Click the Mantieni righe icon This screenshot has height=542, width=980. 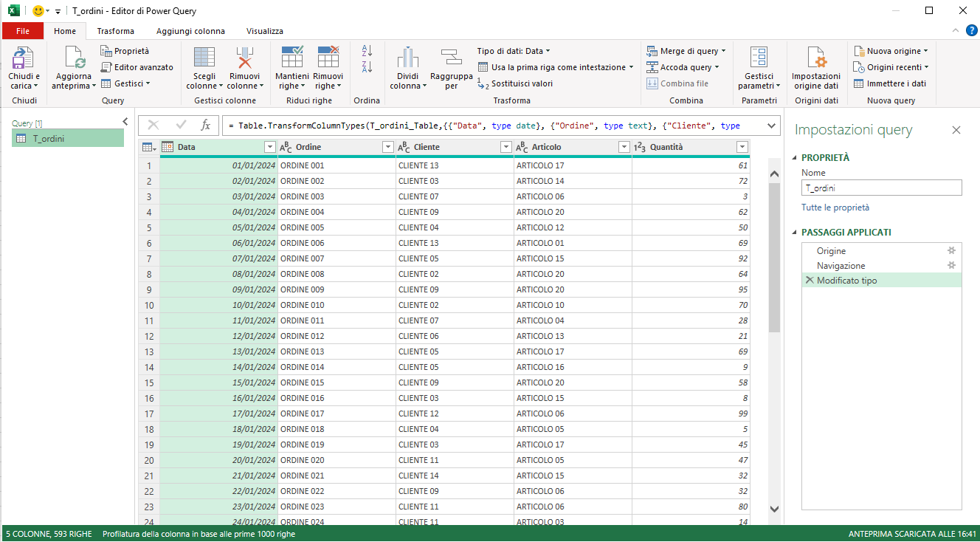click(292, 58)
